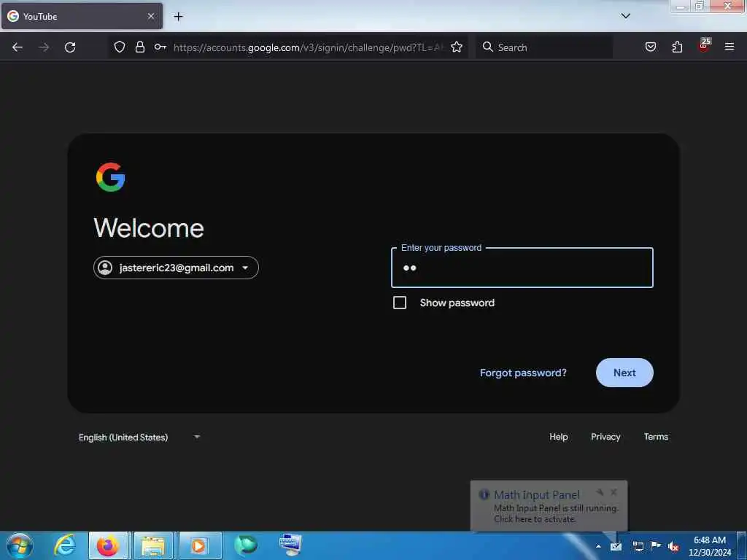Click the Next button
Viewport: 747px width, 560px height.
pyautogui.click(x=624, y=373)
